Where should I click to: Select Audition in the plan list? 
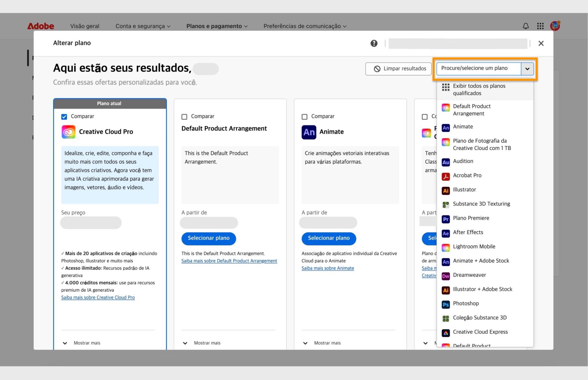click(463, 161)
